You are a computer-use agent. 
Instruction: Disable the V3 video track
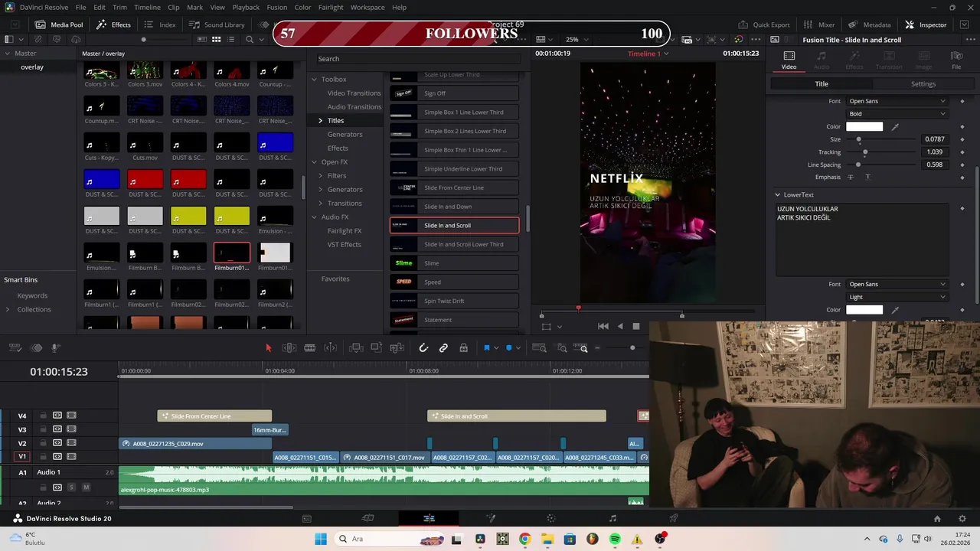pyautogui.click(x=71, y=429)
